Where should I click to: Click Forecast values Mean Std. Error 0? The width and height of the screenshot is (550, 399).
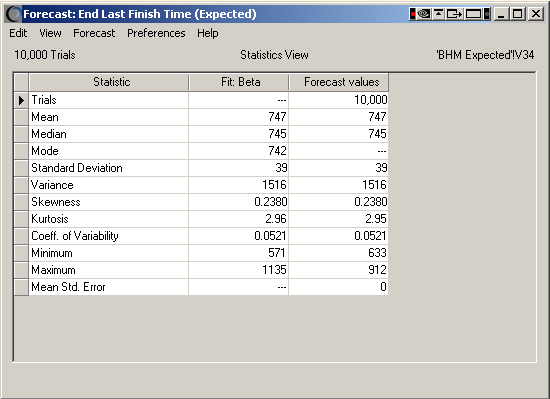[338, 287]
